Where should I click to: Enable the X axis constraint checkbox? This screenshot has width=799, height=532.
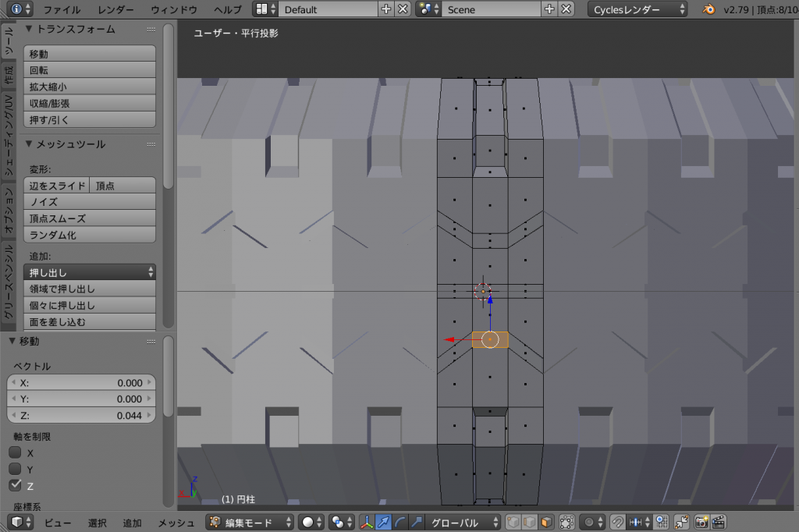[15, 452]
